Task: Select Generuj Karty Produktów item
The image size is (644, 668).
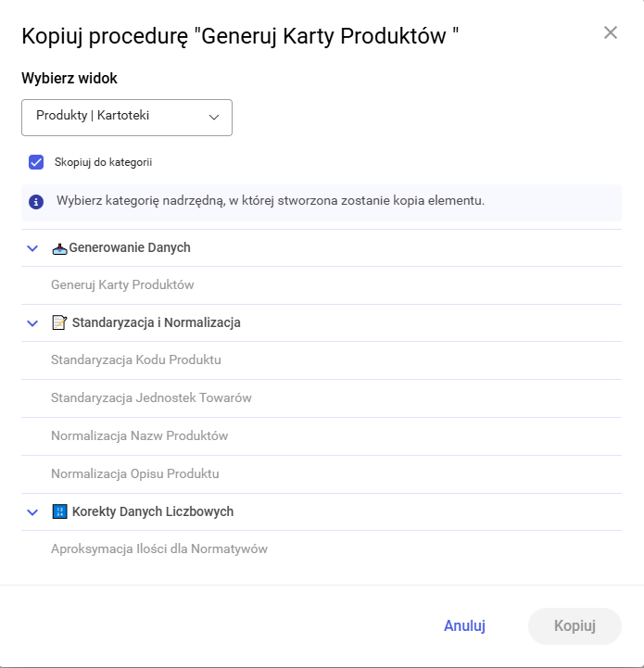Action: (122, 285)
